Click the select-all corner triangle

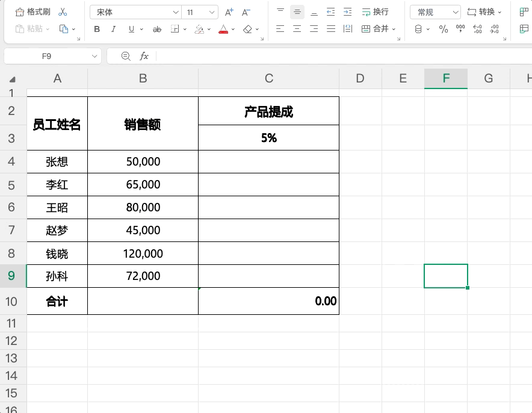click(12, 79)
